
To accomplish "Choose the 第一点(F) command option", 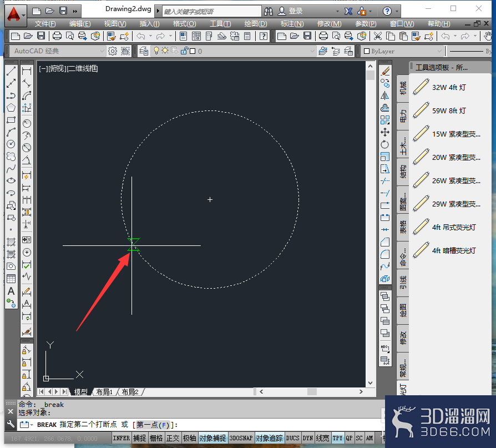I will pyautogui.click(x=154, y=425).
